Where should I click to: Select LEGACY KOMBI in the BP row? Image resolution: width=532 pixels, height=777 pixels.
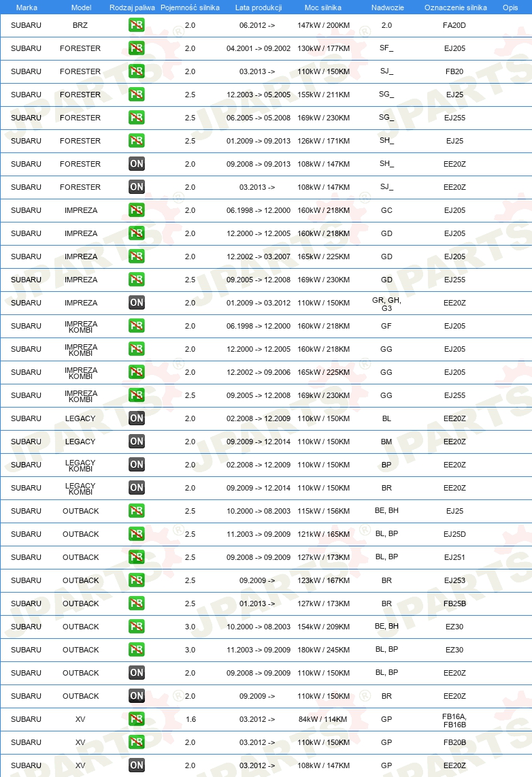point(81,466)
